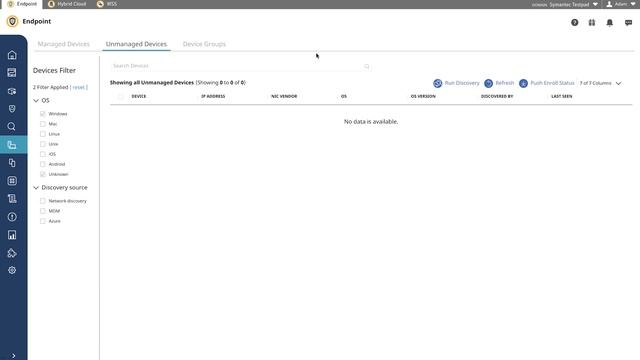The width and height of the screenshot is (640, 360).
Task: Toggle the select-all checkbox in table header
Action: [x=120, y=97]
